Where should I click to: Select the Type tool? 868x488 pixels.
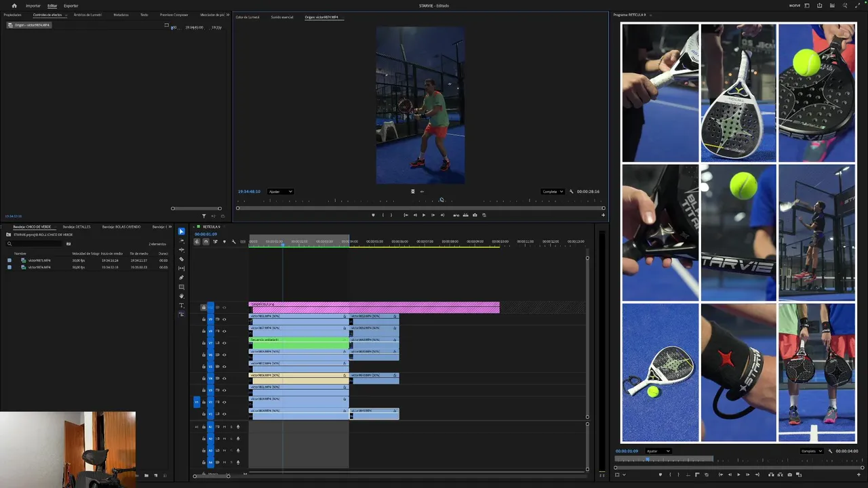[181, 305]
